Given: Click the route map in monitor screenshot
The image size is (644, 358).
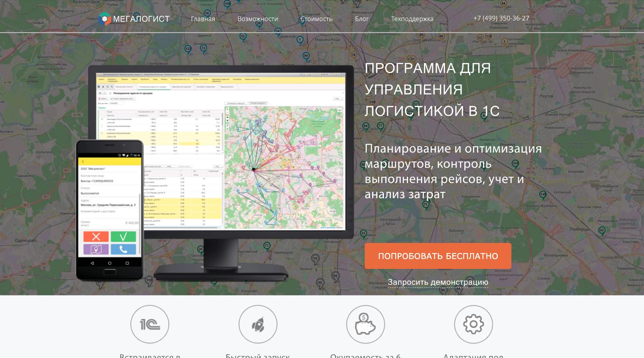Looking at the screenshot, I should click(284, 167).
